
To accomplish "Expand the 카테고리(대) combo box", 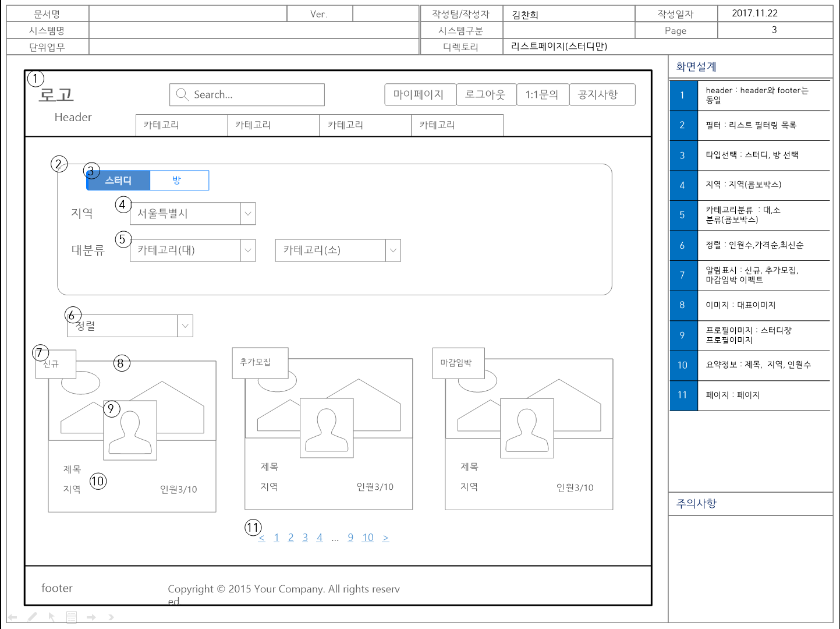I will click(x=193, y=250).
